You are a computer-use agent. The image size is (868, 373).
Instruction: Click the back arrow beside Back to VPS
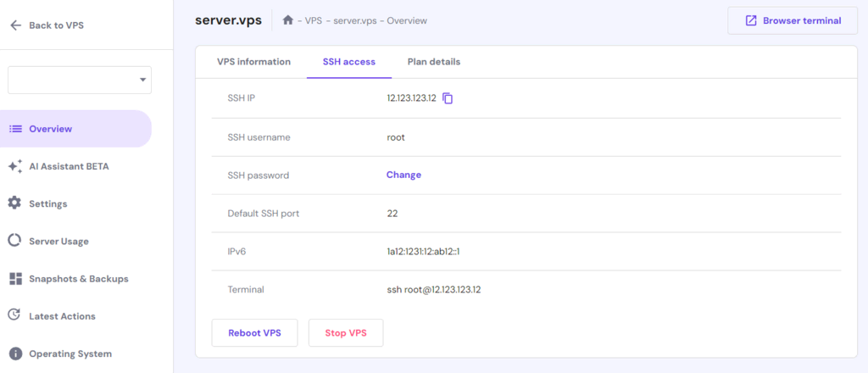15,25
